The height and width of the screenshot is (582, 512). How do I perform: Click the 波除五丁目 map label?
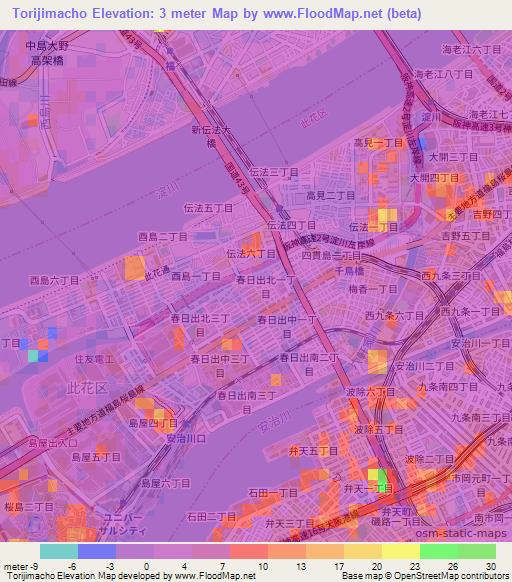(x=378, y=430)
